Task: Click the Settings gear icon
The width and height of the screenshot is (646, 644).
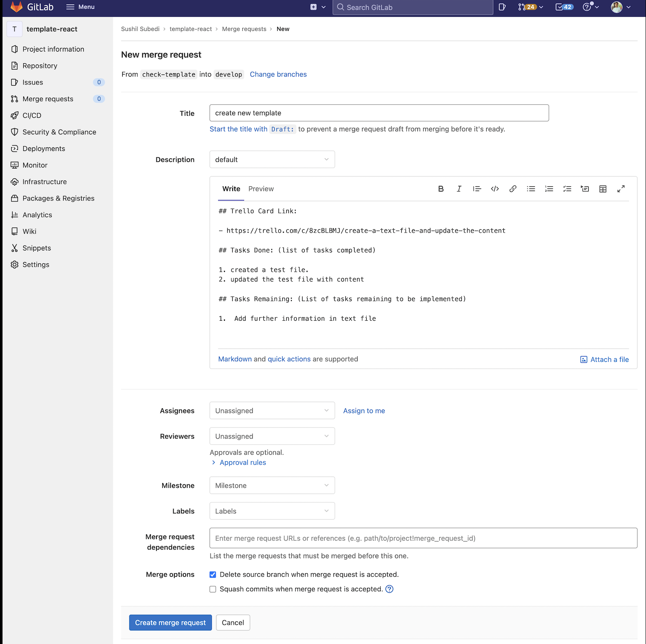Action: point(15,265)
